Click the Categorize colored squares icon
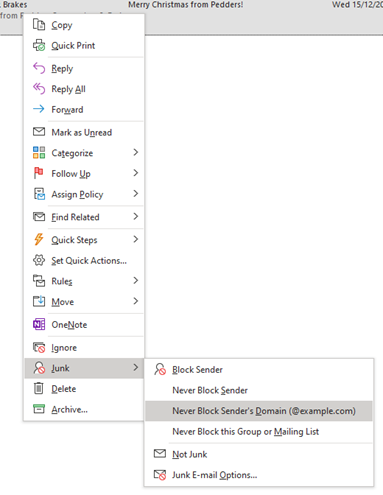 coord(39,153)
